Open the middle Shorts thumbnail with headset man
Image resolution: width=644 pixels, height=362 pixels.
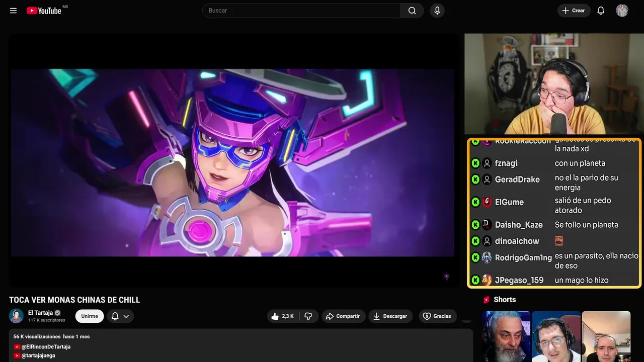pyautogui.click(x=556, y=336)
